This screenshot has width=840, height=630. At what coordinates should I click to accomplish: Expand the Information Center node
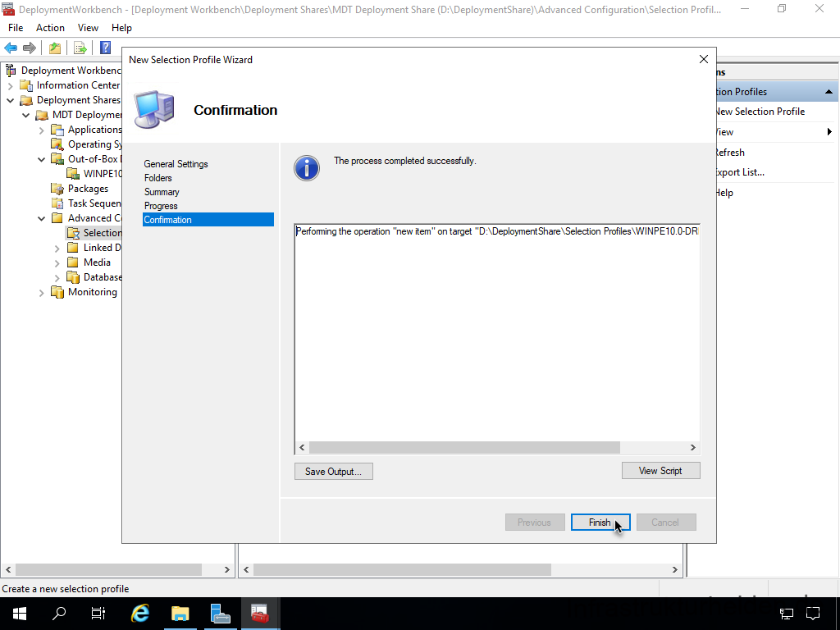click(10, 85)
